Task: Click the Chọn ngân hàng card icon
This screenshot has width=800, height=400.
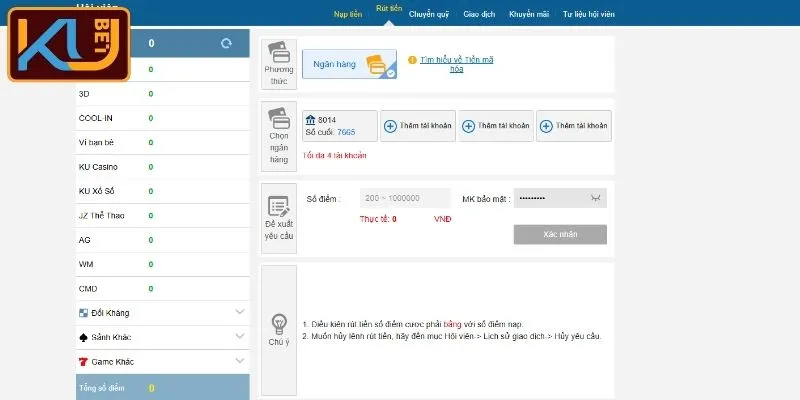Action: pos(279,118)
